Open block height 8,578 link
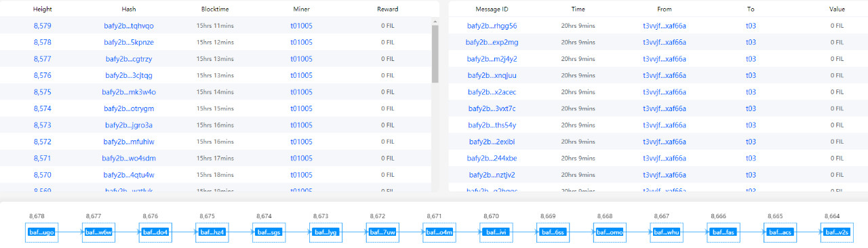 coord(42,42)
